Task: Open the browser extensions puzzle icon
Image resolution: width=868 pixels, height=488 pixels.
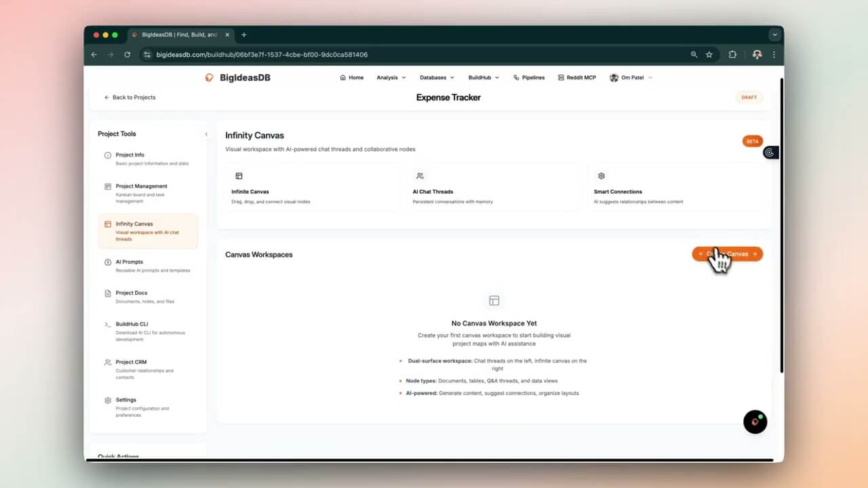Action: tap(732, 54)
